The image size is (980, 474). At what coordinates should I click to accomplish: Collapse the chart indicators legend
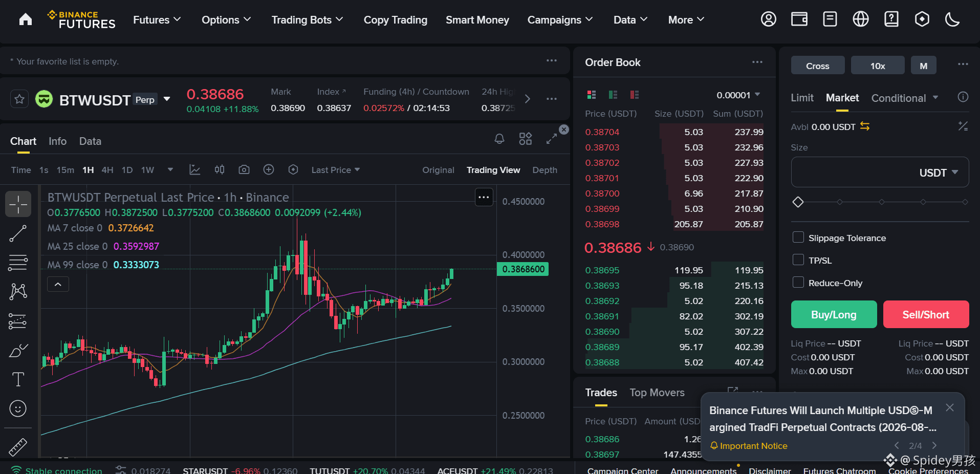coord(58,284)
